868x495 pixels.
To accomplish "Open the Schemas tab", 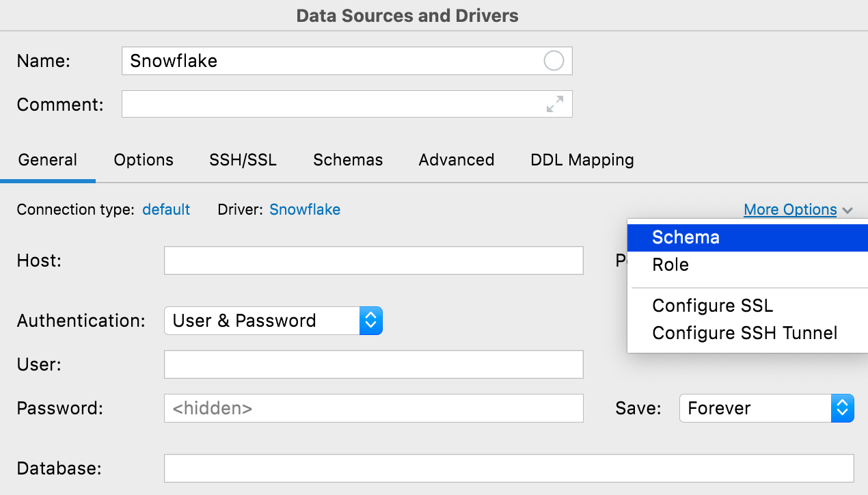I will [x=348, y=160].
